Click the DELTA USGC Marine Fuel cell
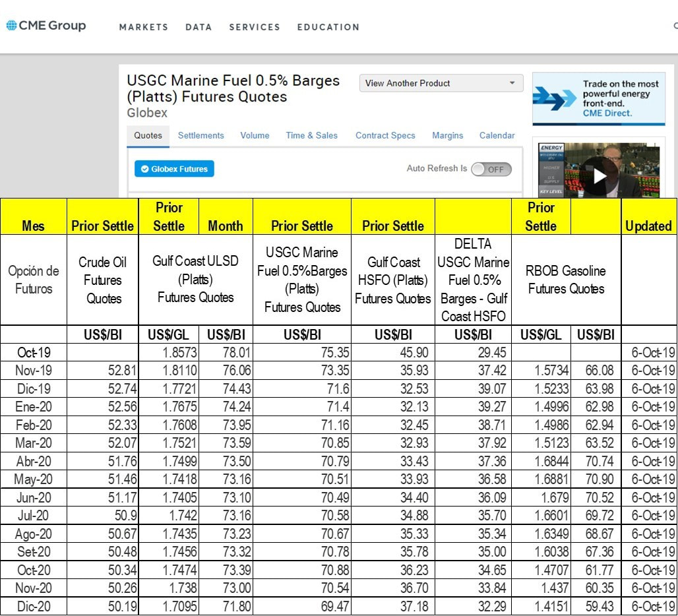 pyautogui.click(x=474, y=280)
